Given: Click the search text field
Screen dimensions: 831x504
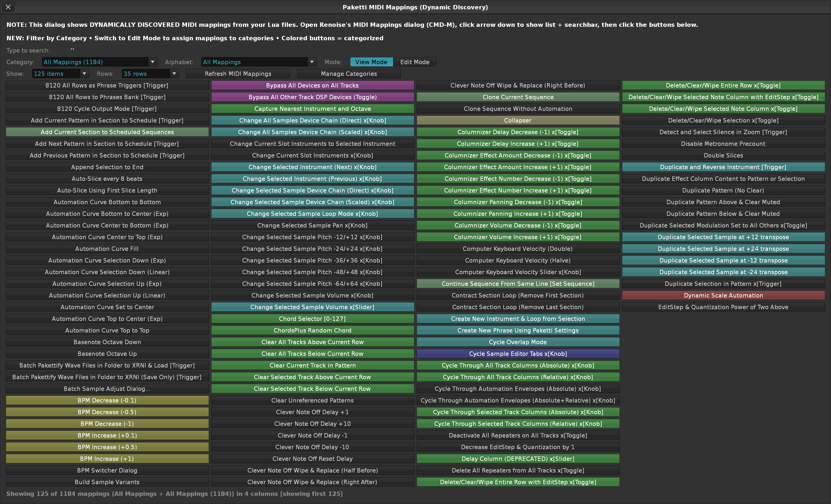Looking at the screenshot, I should tap(73, 50).
